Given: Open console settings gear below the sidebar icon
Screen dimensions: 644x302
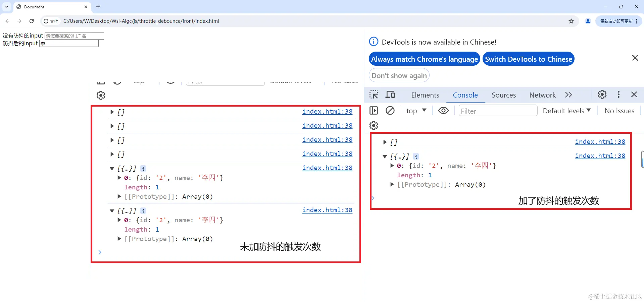Looking at the screenshot, I should click(x=374, y=126).
